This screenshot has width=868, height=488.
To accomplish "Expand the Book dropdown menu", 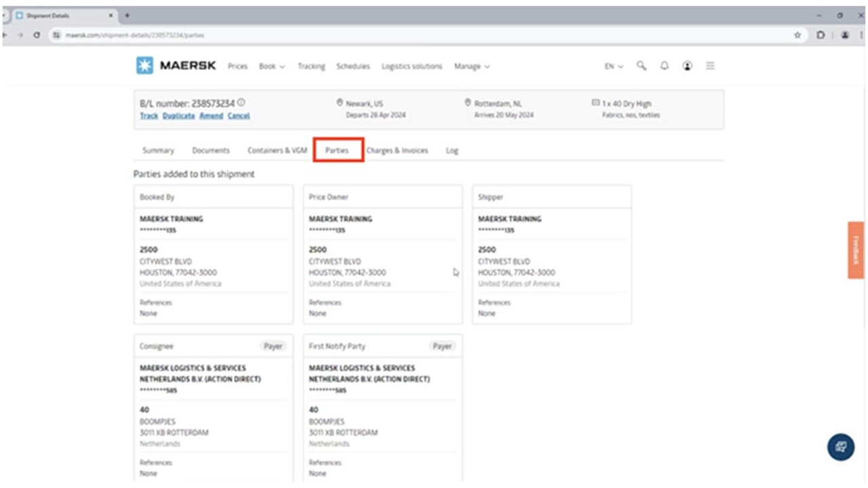I will pyautogui.click(x=272, y=66).
